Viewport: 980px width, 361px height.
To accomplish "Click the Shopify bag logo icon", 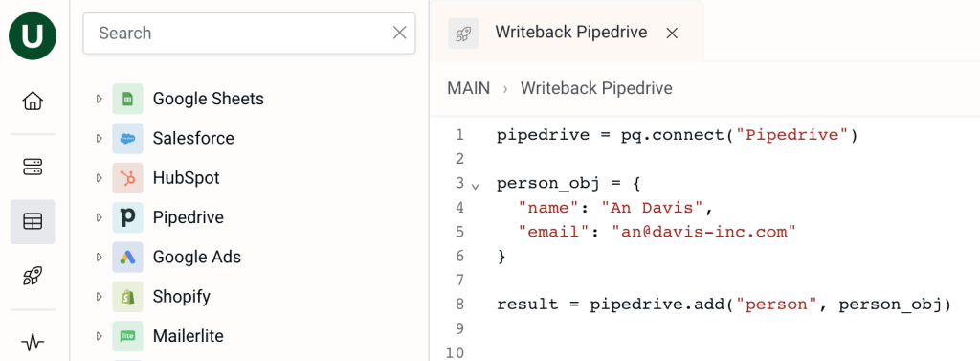I will (127, 297).
